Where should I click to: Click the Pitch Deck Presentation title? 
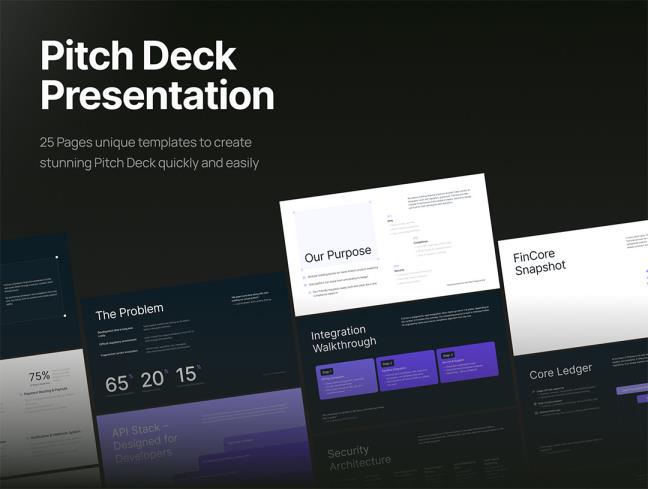click(157, 76)
